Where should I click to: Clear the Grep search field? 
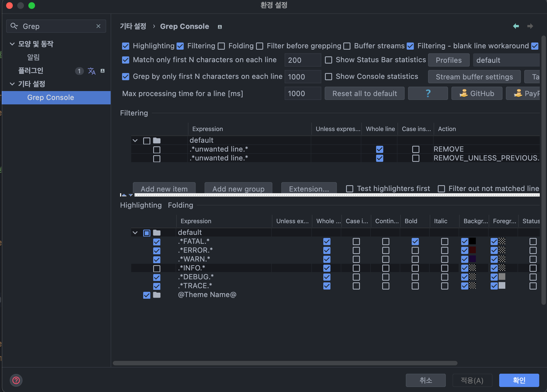click(x=98, y=26)
